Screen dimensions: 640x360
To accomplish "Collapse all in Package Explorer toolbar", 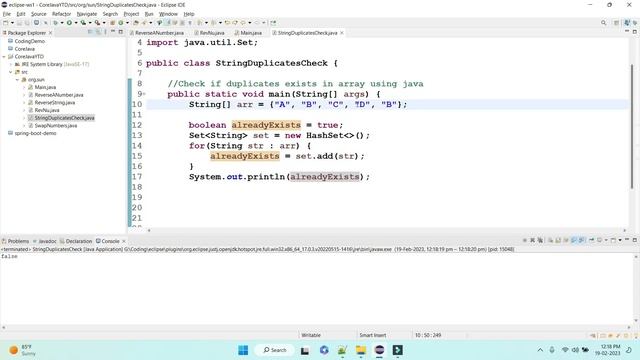I will [89, 32].
